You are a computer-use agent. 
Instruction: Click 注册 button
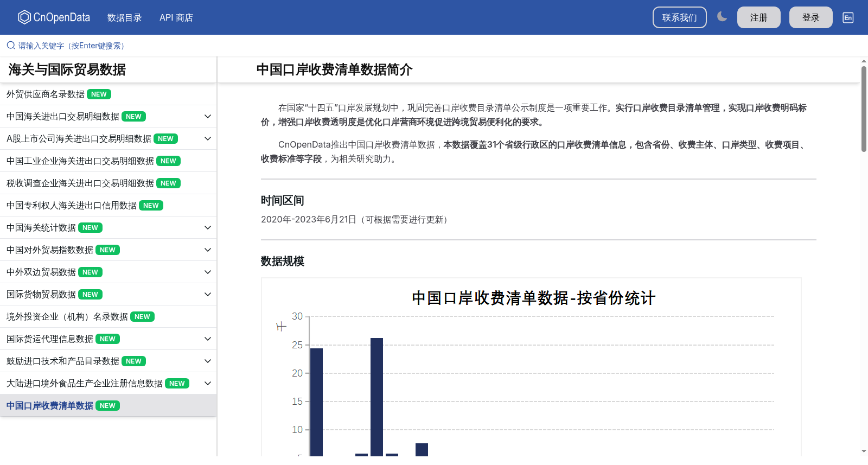[x=759, y=17]
